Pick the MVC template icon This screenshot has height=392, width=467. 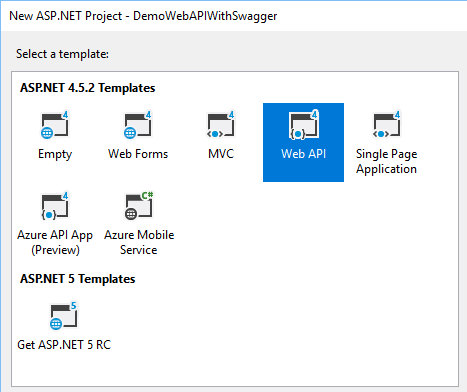tap(221, 125)
